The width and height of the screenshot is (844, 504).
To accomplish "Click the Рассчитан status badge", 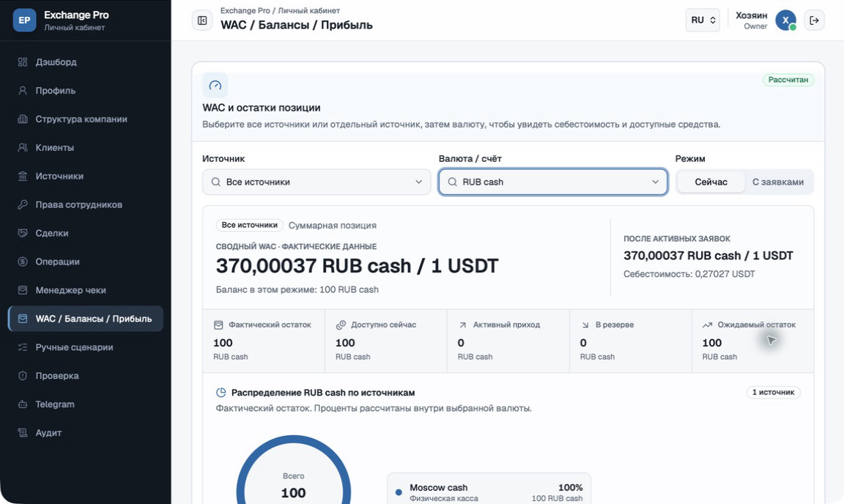I will pos(788,80).
